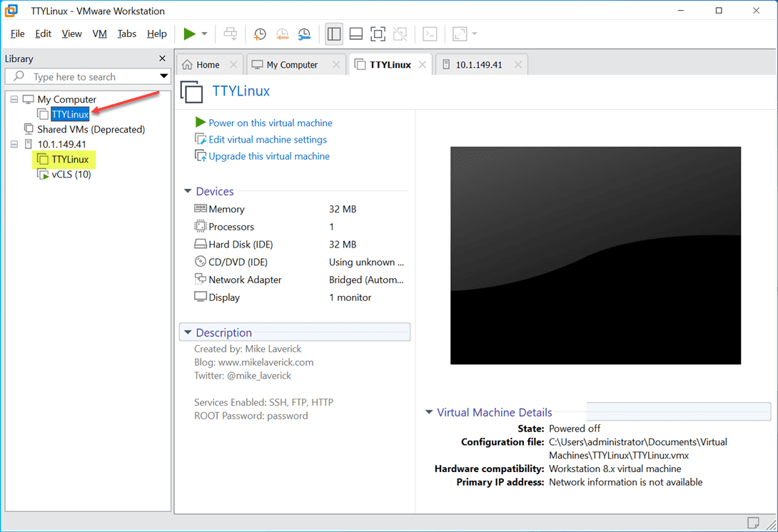Open the VM menu
Screen dimensions: 778x532
(99, 34)
